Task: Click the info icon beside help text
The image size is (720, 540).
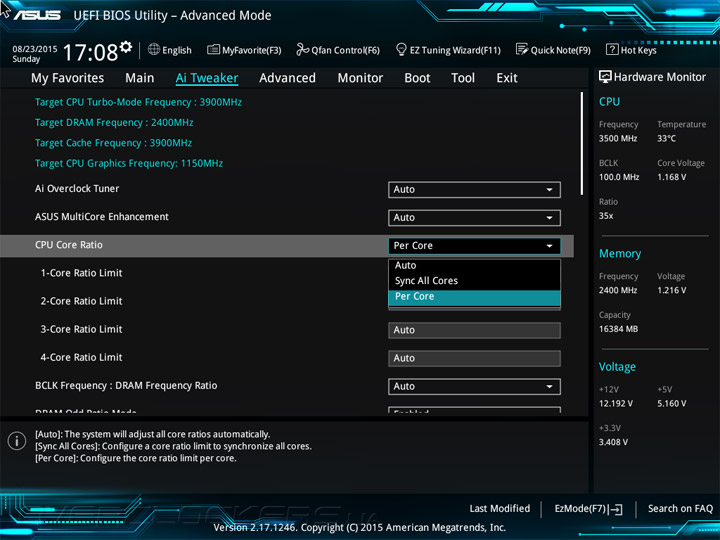Action: (17, 441)
